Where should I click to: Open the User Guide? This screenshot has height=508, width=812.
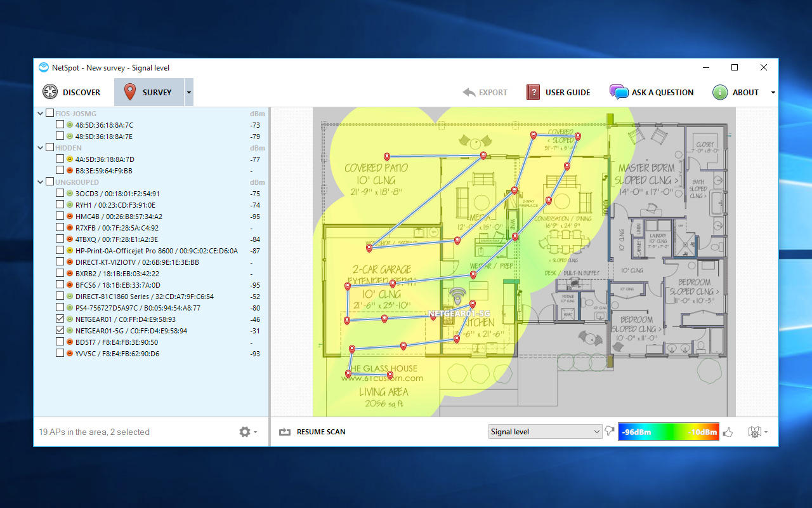[x=558, y=92]
